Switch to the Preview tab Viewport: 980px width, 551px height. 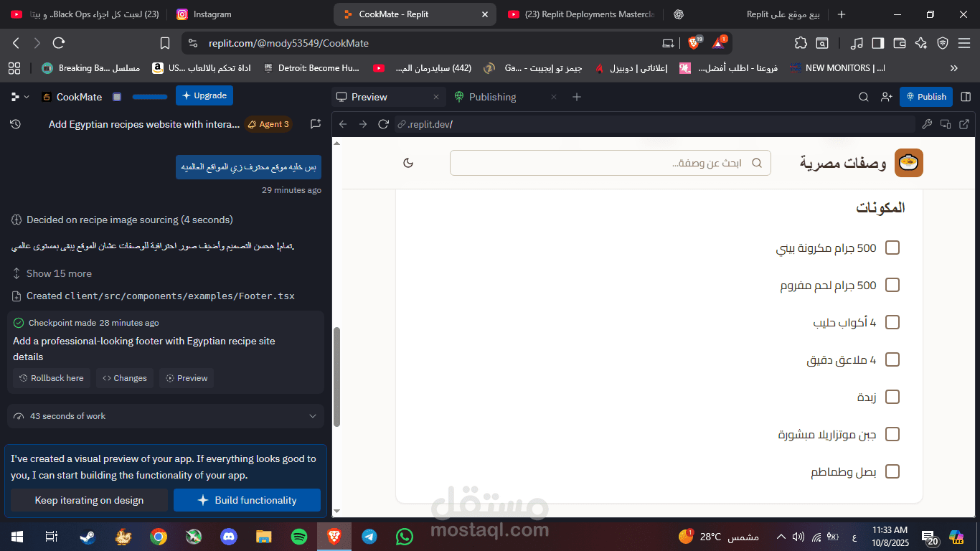[x=369, y=97]
